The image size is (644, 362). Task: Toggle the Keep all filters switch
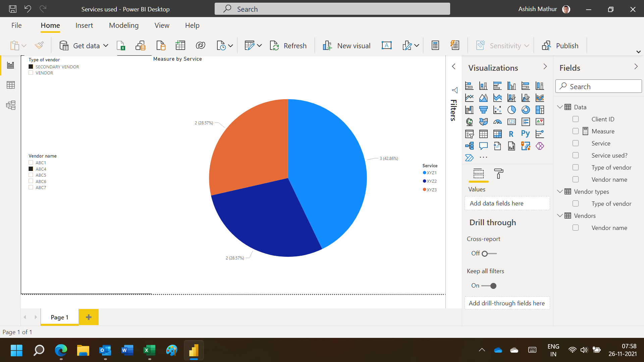(x=489, y=286)
